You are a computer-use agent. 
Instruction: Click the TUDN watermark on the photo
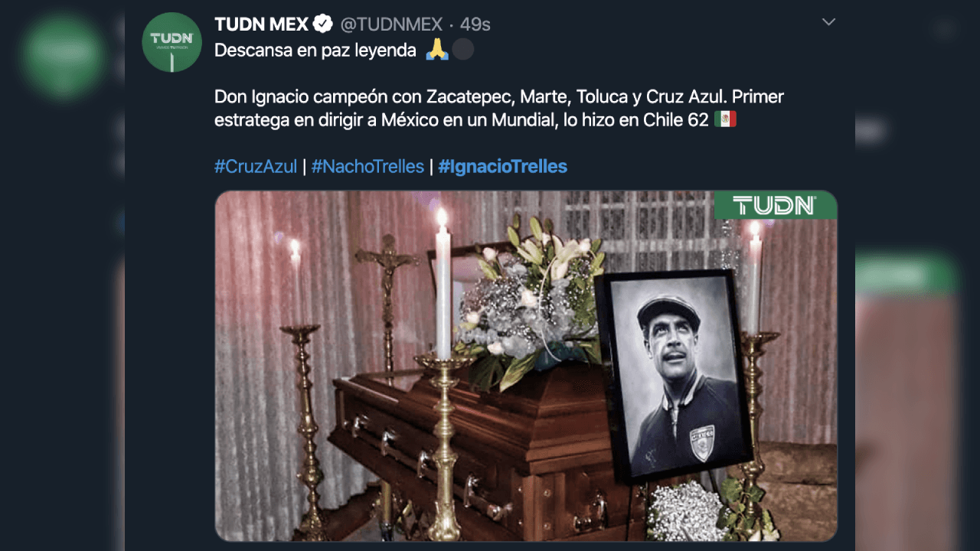tap(775, 206)
